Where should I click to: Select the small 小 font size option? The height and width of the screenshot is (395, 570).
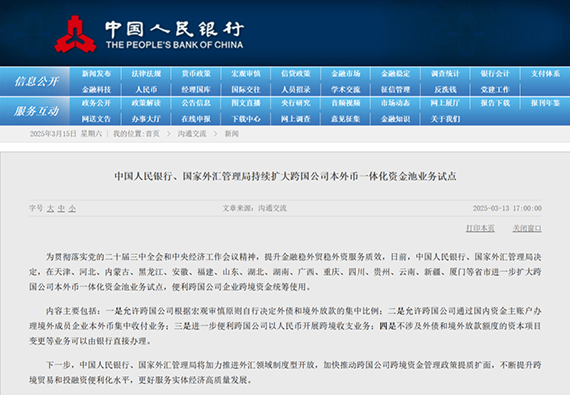point(72,208)
